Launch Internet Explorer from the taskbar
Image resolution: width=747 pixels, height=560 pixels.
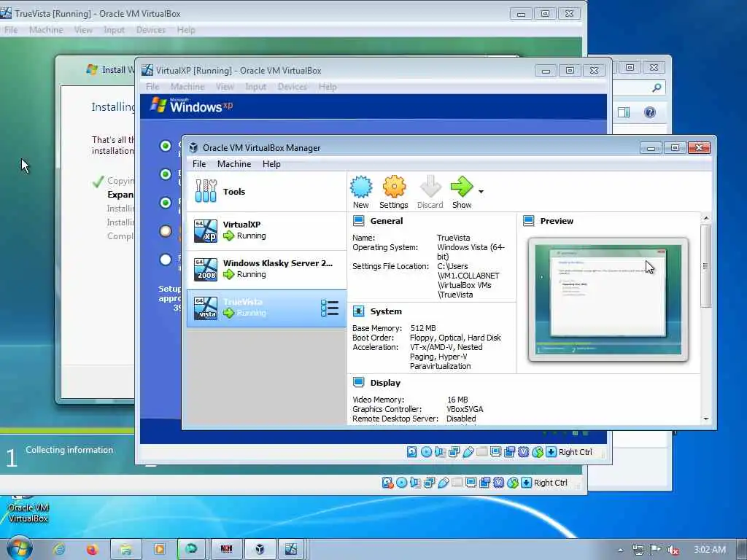tap(60, 549)
